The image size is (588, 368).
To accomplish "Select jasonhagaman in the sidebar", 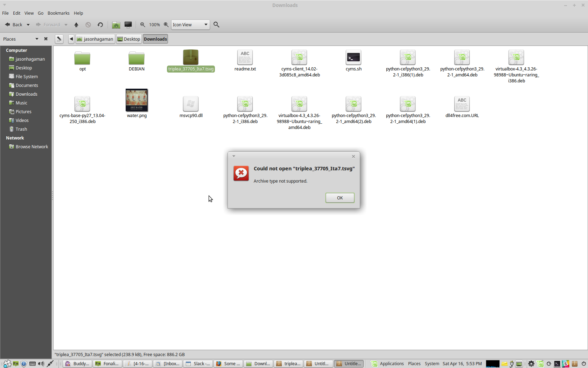I will (x=26, y=59).
